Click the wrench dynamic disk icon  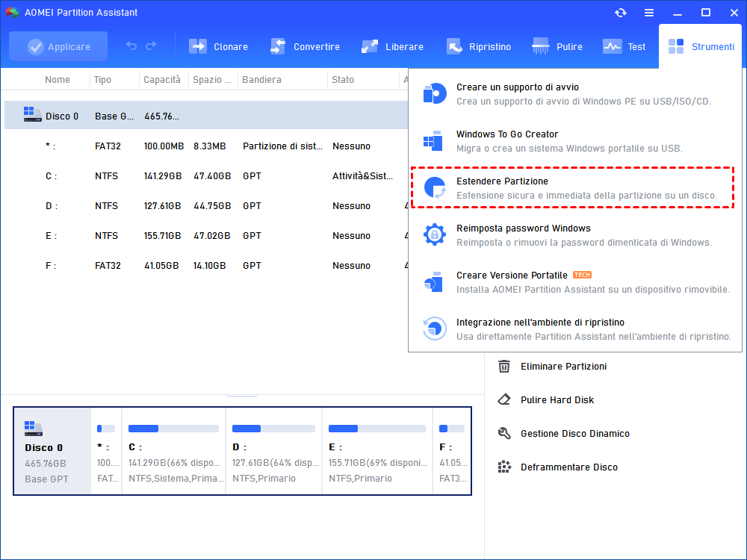click(x=504, y=433)
